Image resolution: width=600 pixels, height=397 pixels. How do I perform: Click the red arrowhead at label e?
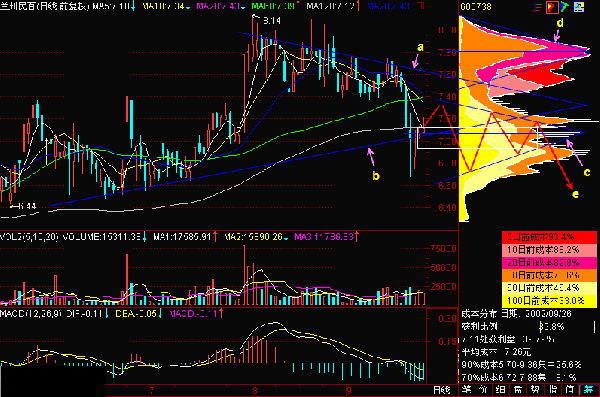pos(569,186)
